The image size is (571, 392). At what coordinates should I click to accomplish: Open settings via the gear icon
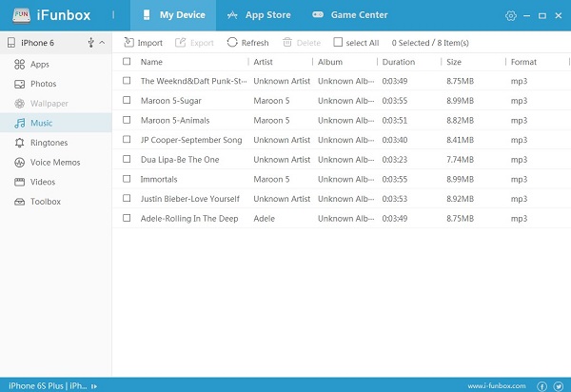[510, 15]
